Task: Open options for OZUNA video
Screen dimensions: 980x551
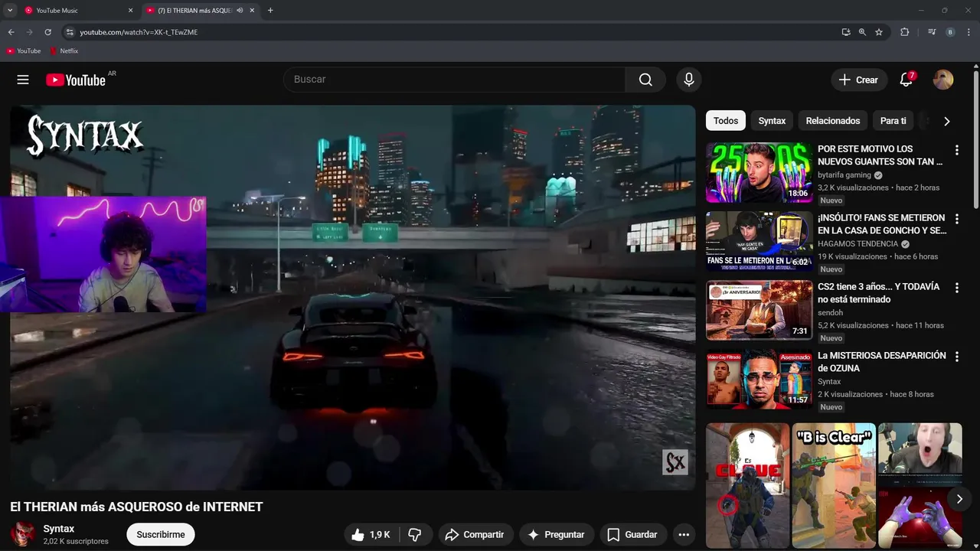Action: coord(956,357)
